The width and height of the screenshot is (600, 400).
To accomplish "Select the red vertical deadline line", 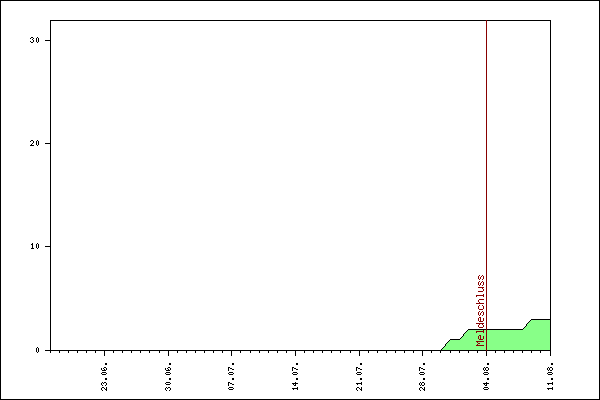I will pos(486,150).
